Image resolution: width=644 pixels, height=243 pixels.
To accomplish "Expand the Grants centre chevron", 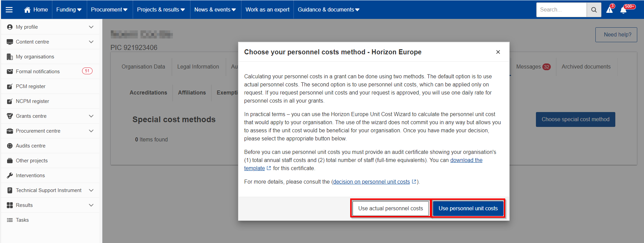I will coord(91,116).
